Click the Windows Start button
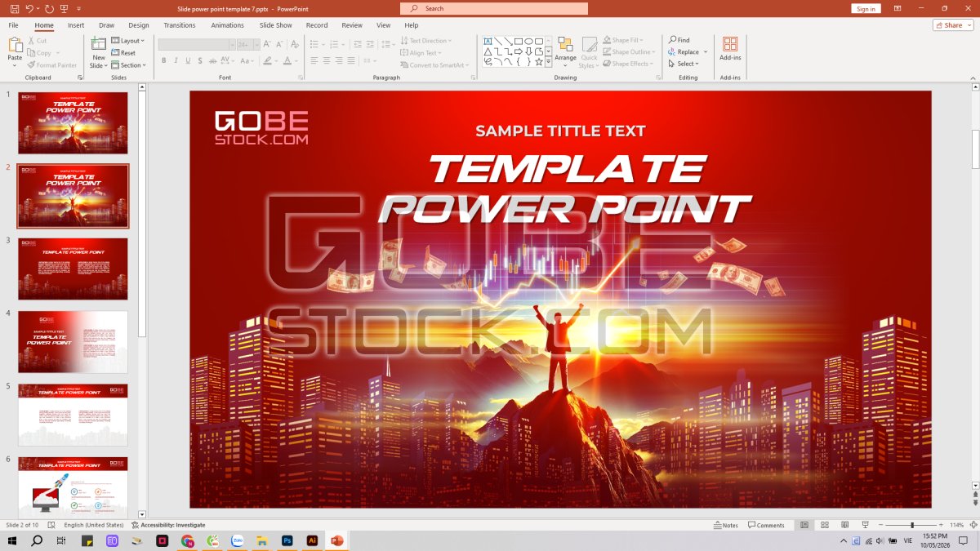The width and height of the screenshot is (980, 551). (12, 540)
